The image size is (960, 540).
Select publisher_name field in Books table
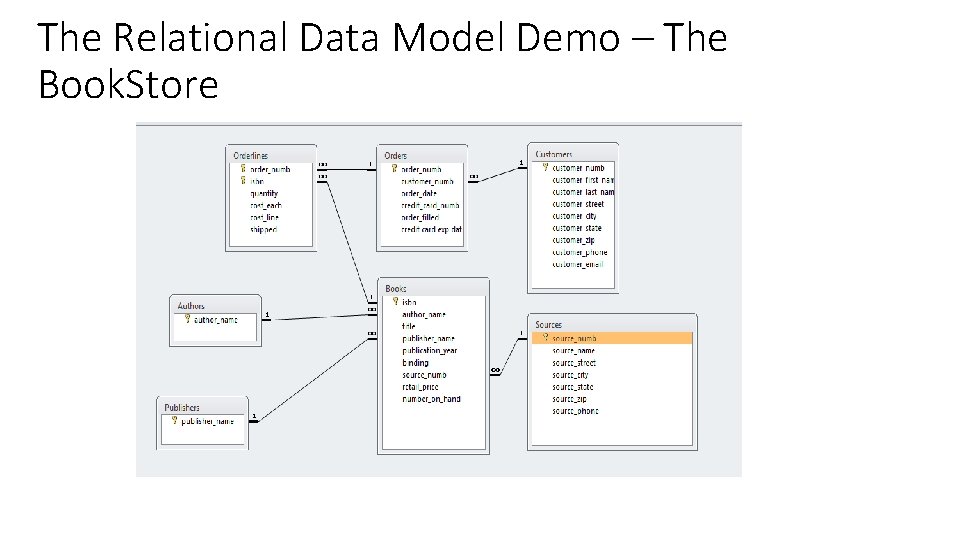click(428, 339)
